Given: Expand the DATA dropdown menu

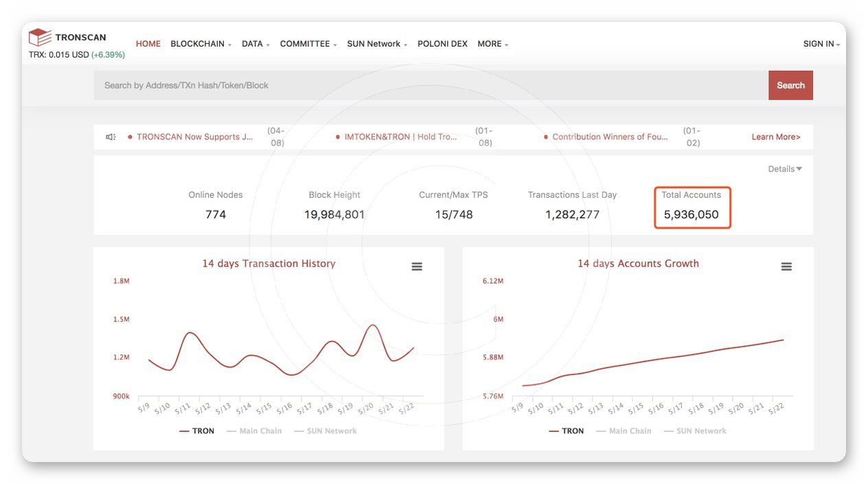Looking at the screenshot, I should click(255, 44).
